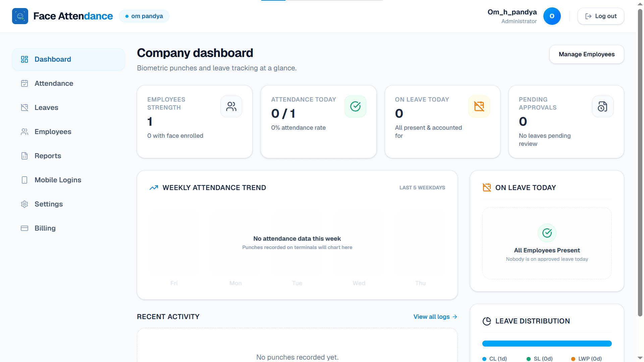Click the Dashboard grid icon in sidebar
Screen dimensions: 644x362
(x=24, y=59)
